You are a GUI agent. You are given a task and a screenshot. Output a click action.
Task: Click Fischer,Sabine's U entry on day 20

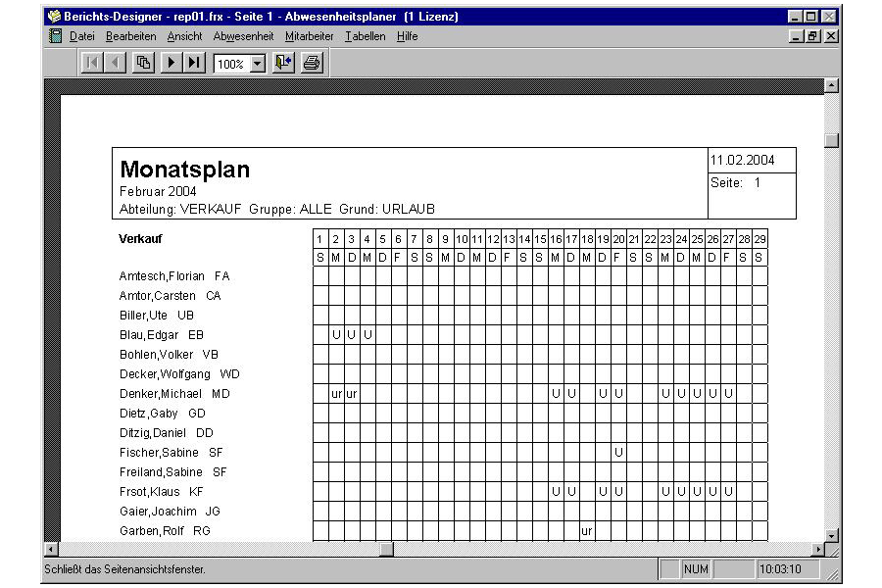pos(618,453)
